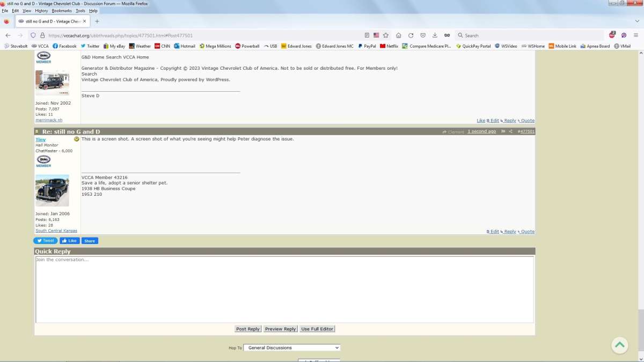Open the purple extension icon in toolbar
Image resolution: width=644 pixels, height=362 pixels.
624,35
